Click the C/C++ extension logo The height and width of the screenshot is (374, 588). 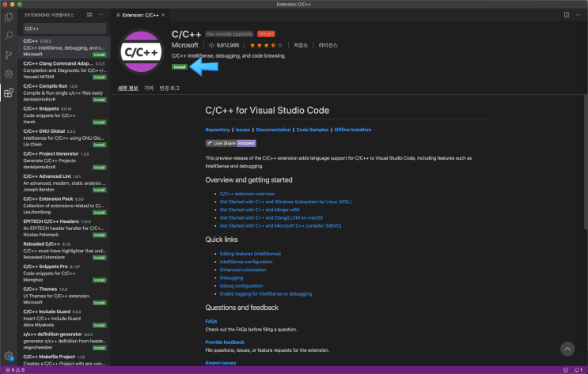click(141, 51)
